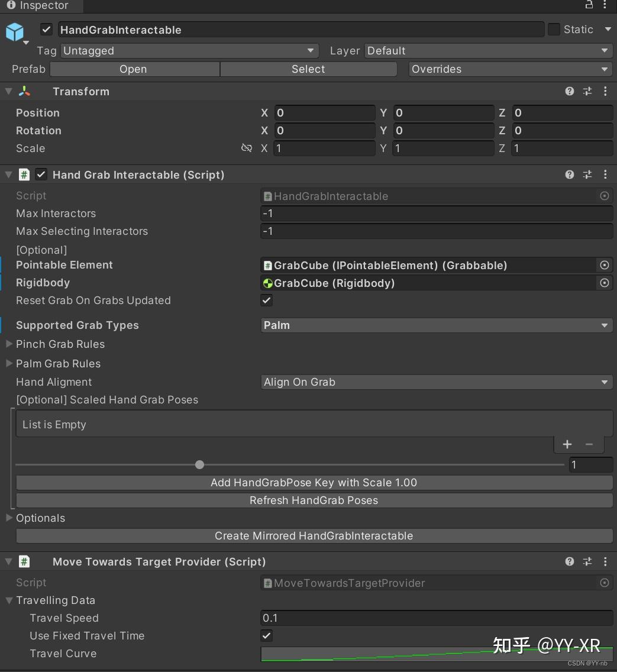Image resolution: width=617 pixels, height=672 pixels.
Task: Open the Supported Grab Types dropdown
Action: tap(436, 325)
